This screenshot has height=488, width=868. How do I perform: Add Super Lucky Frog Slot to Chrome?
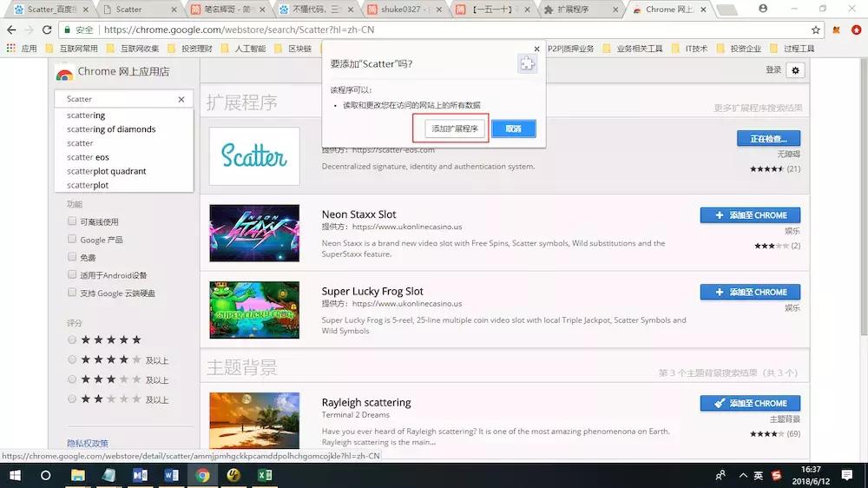[750, 292]
